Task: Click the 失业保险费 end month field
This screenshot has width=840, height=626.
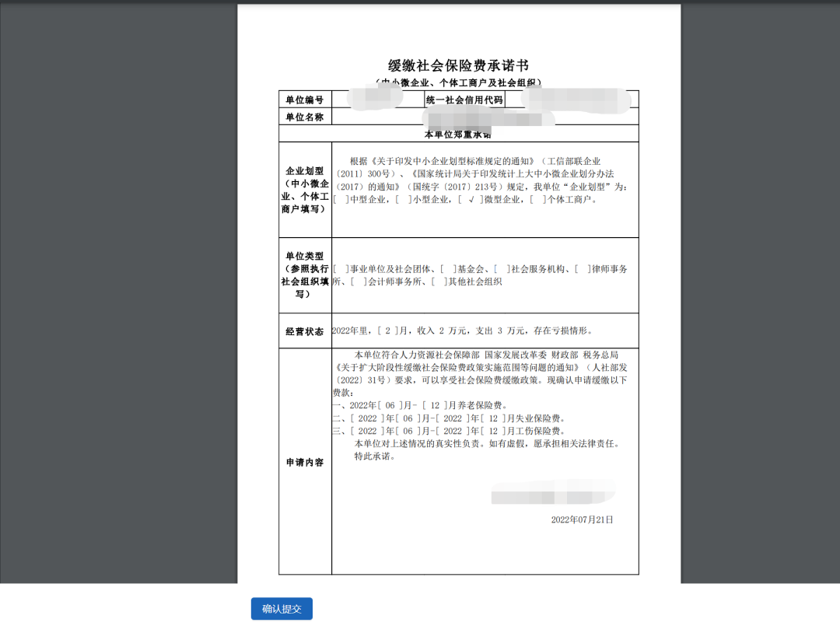Action: click(x=489, y=419)
